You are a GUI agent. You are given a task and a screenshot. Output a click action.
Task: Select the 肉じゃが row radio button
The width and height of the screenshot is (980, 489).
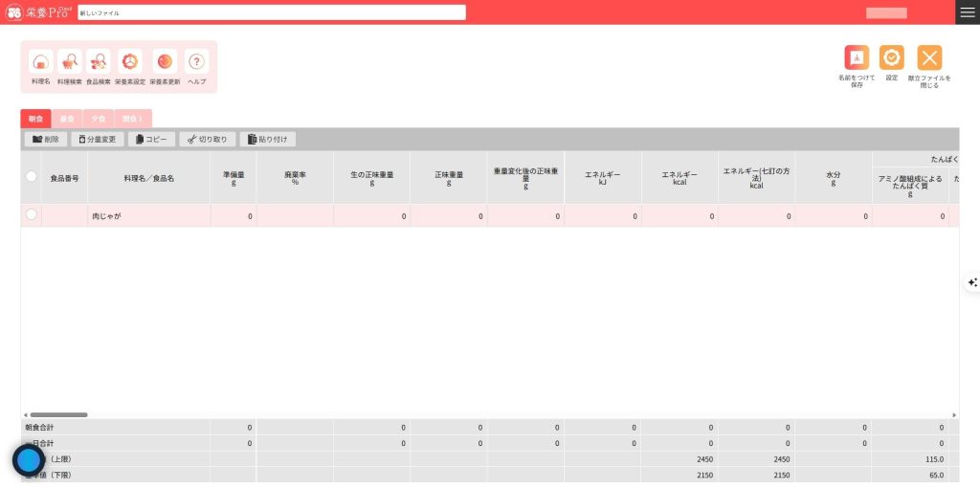point(32,215)
